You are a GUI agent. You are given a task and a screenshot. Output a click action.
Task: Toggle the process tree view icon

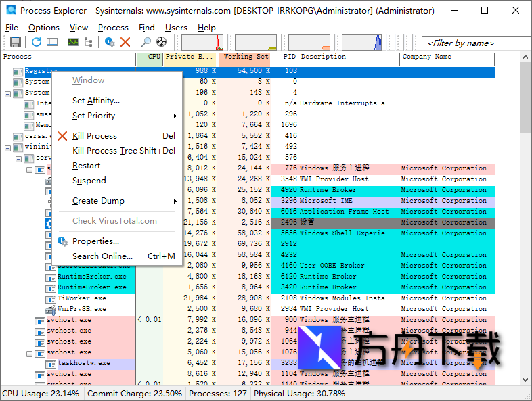[x=88, y=43]
